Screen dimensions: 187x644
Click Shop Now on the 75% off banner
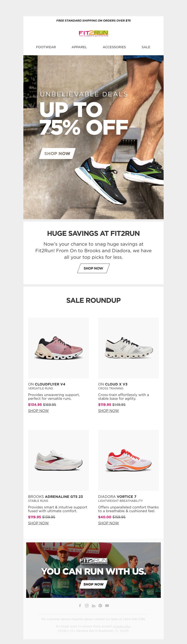[57, 153]
